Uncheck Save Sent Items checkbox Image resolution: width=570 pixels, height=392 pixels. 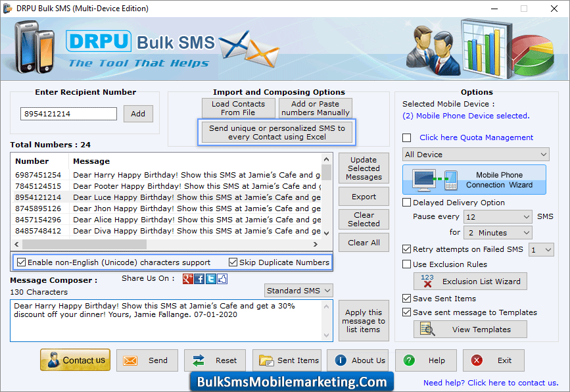(407, 299)
